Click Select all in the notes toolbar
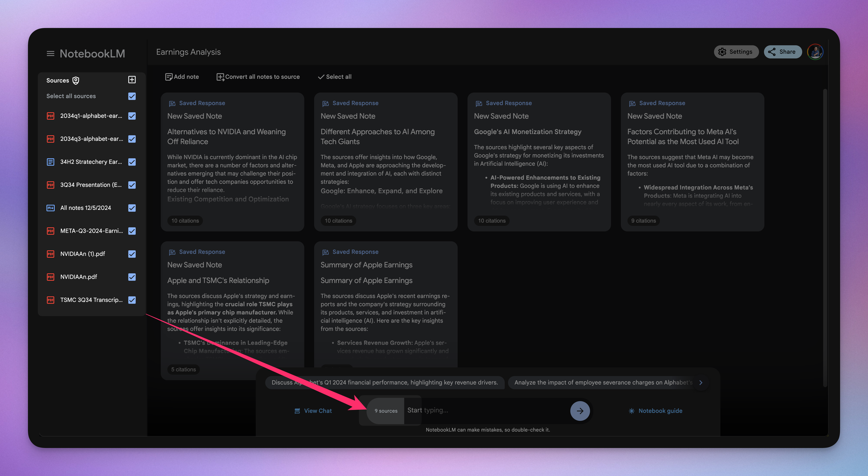868x476 pixels. [334, 77]
